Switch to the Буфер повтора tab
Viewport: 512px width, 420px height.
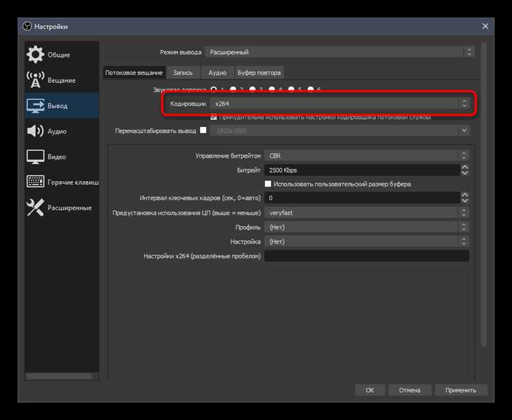click(x=259, y=72)
